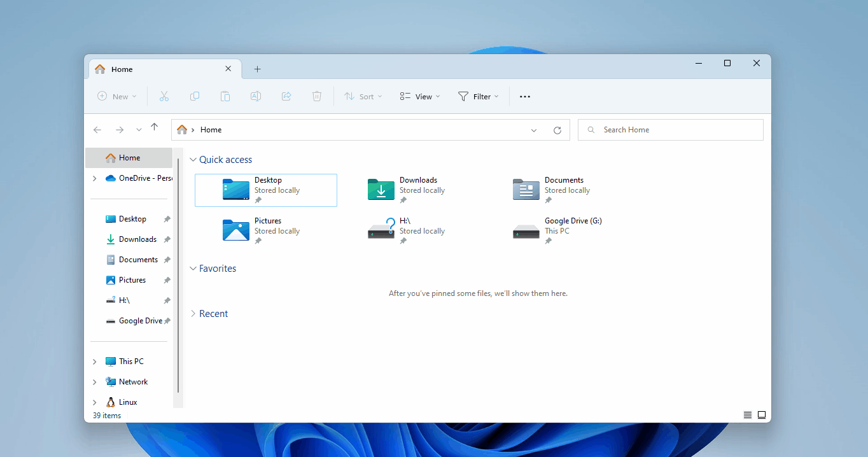Click the Copy icon in toolbar
This screenshot has height=457, width=868.
[195, 96]
